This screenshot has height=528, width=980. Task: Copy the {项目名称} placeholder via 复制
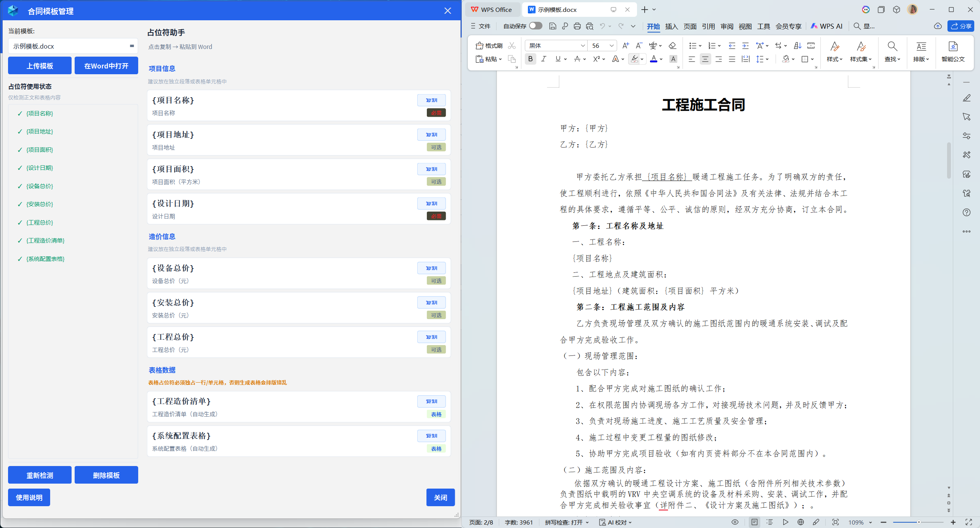coord(431,100)
